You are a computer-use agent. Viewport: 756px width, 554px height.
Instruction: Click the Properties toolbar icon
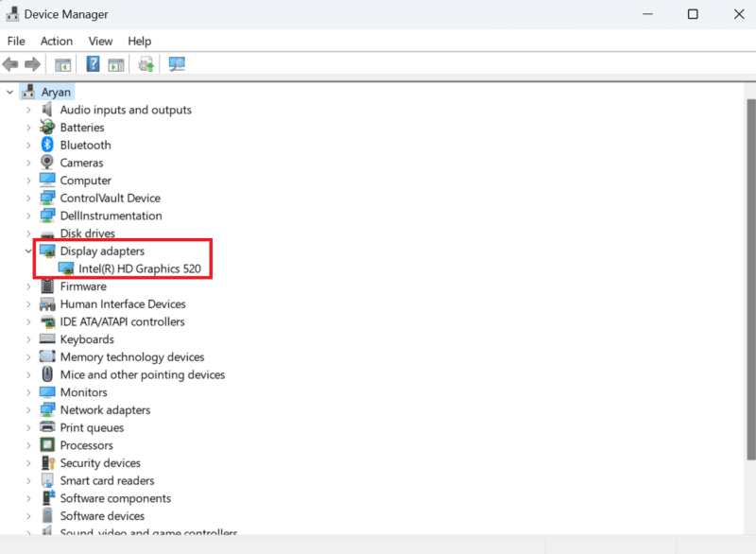click(114, 63)
